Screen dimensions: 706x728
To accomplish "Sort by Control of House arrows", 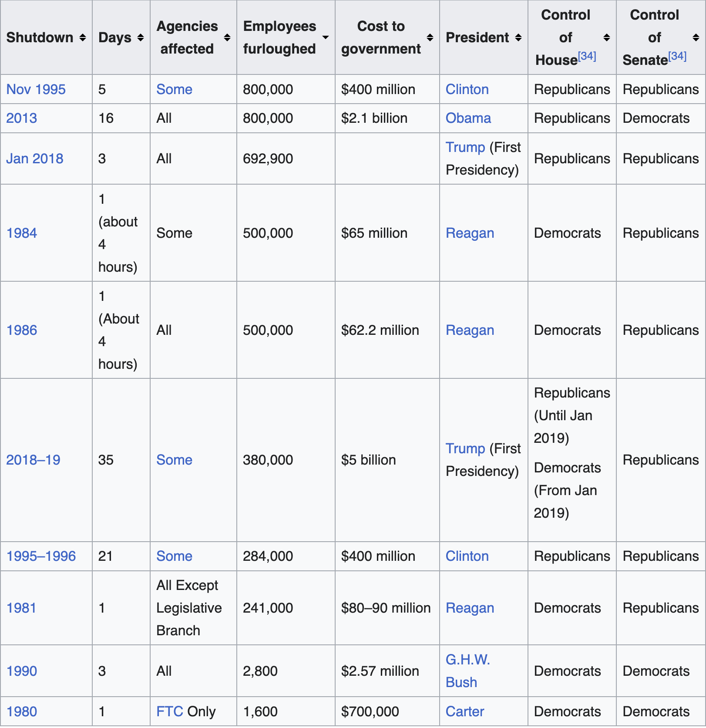I will [606, 38].
